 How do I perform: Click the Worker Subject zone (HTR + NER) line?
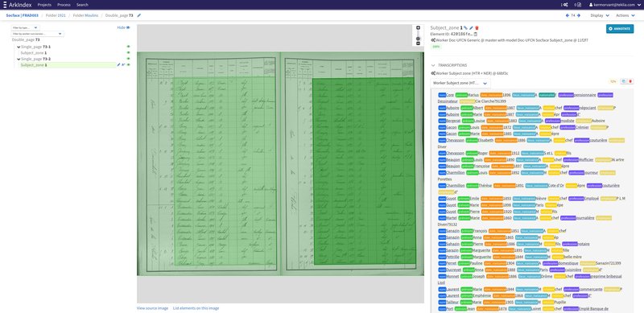coord(469,73)
